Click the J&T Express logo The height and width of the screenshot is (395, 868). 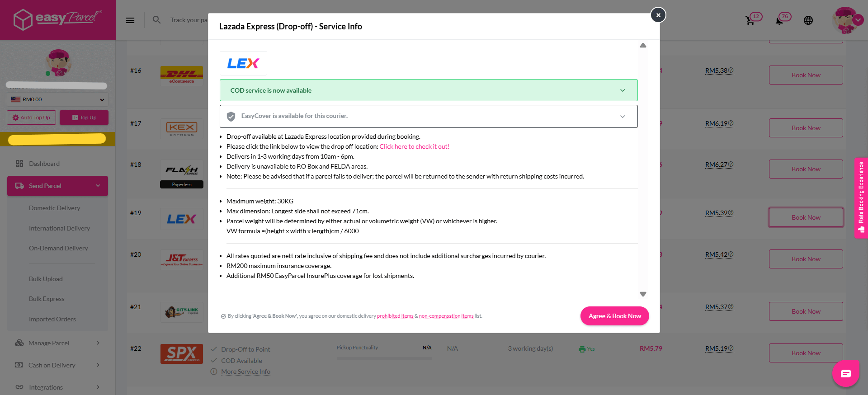[182, 259]
